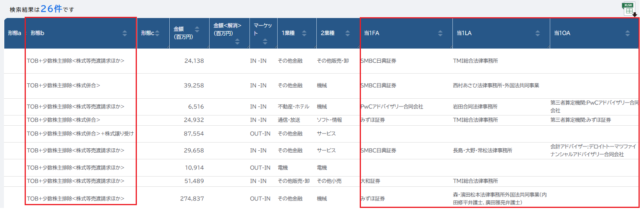The image size is (644, 213).
Task: Click 不動産・ホテル industry cell
Action: pyautogui.click(x=293, y=106)
